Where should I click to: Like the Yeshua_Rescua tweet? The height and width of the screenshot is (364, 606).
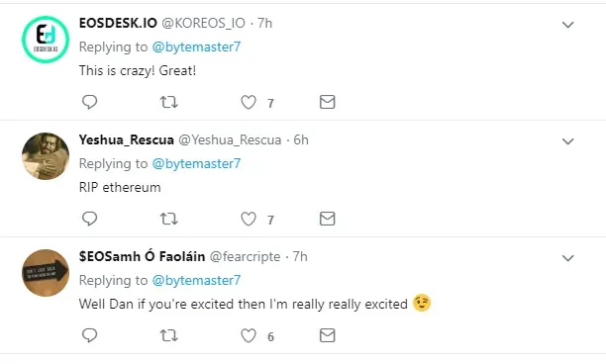point(249,219)
